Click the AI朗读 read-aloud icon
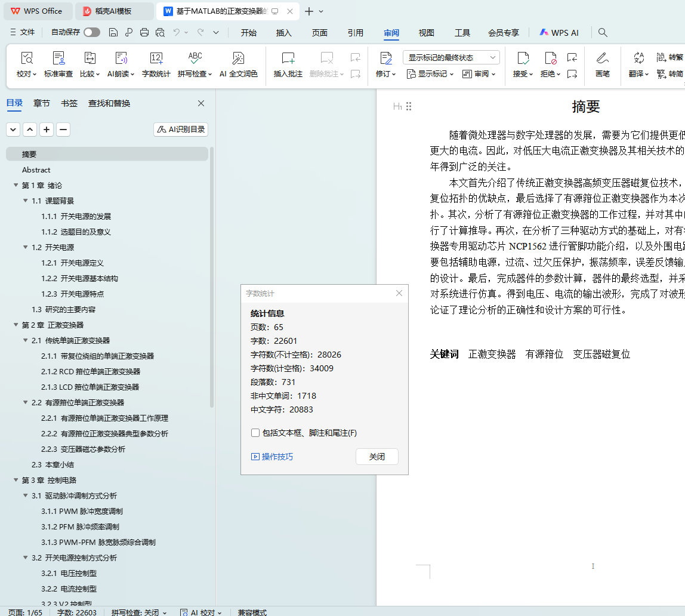 [x=121, y=58]
